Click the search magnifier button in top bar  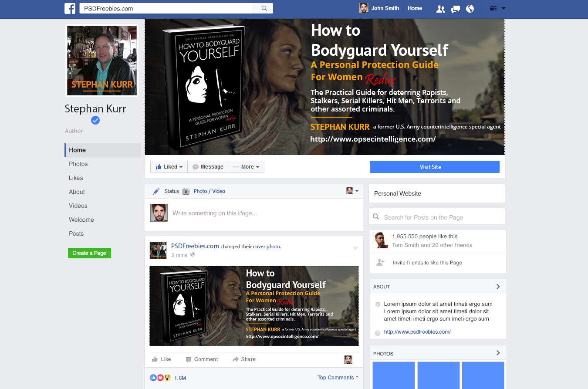pyautogui.click(x=264, y=8)
